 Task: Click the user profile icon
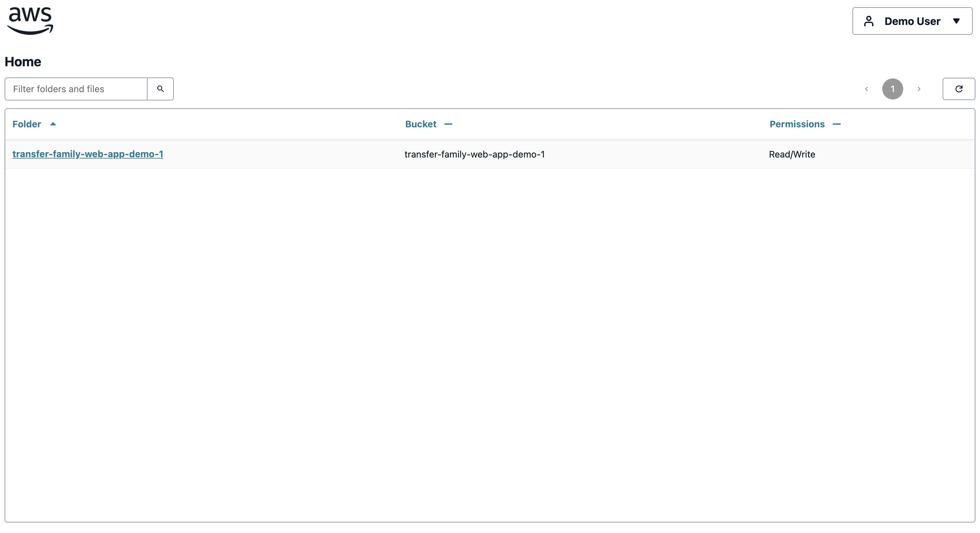point(868,21)
